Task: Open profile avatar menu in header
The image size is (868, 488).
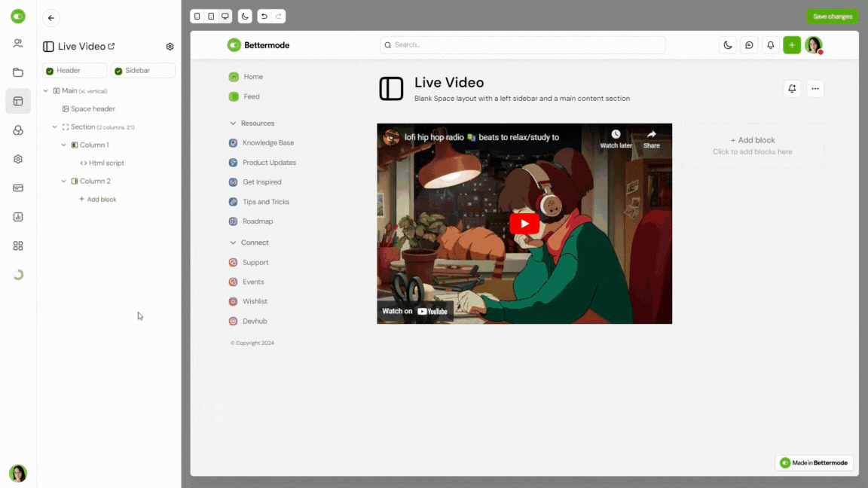Action: point(814,45)
